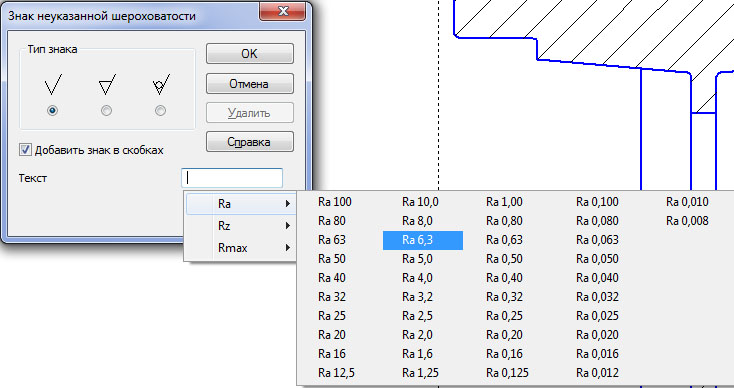Image resolution: width=734 pixels, height=388 pixels.
Task: Click the circle roughness symbol icon
Action: coord(161,85)
